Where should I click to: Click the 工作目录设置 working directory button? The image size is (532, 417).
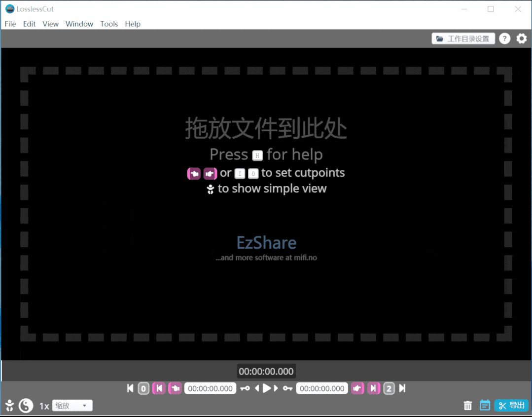(x=463, y=38)
